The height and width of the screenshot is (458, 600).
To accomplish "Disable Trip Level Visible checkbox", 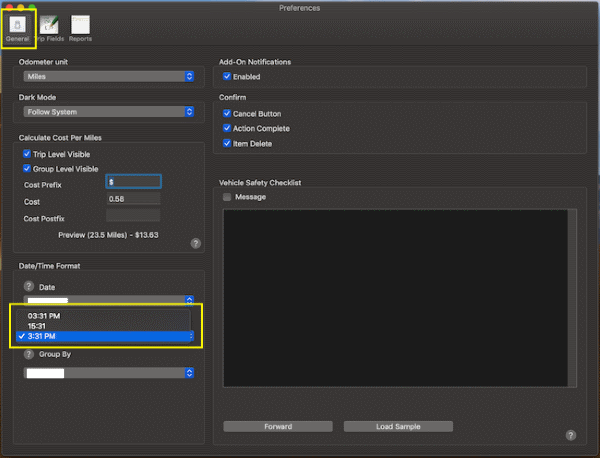I will 28,154.
